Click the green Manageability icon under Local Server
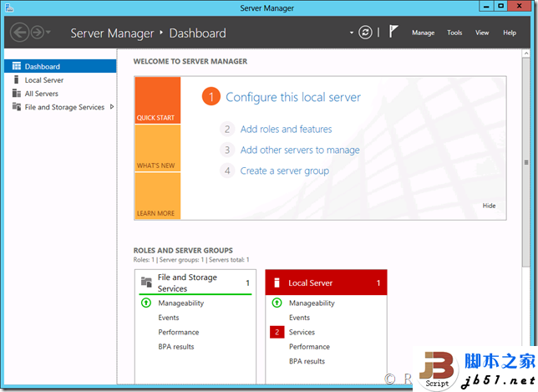538x392 pixels. [277, 303]
